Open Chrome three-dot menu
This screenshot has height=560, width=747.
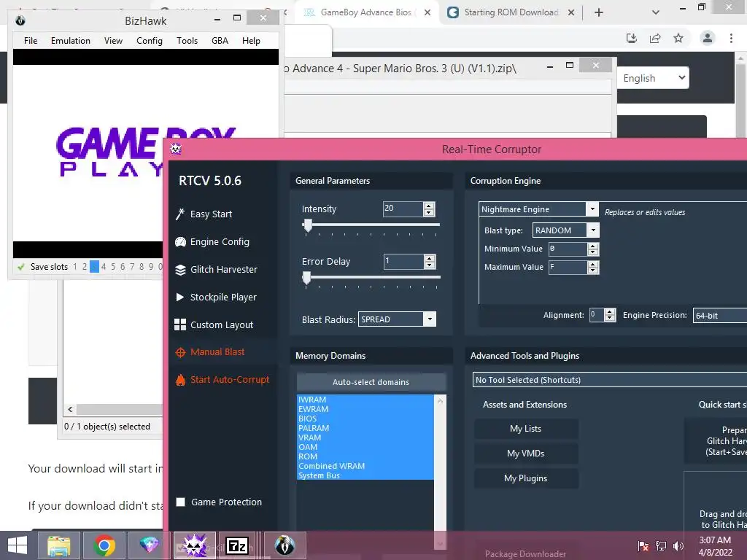[731, 38]
